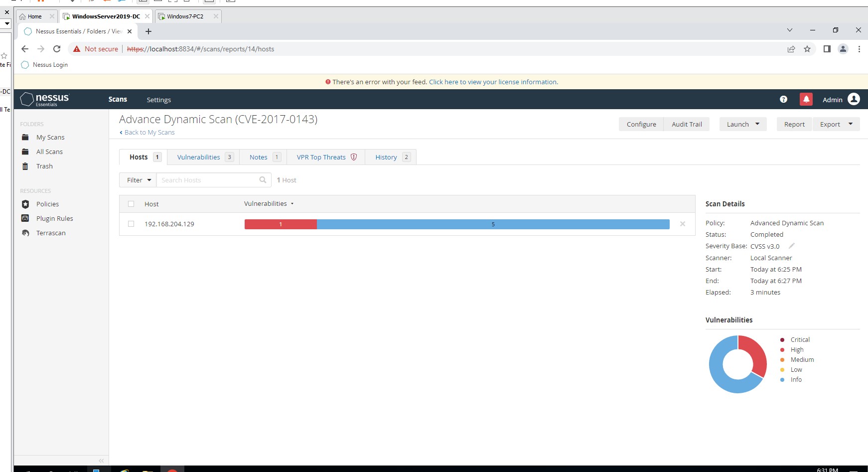Switch to the Notes tab
Viewport: 868px width, 472px height.
tap(263, 157)
